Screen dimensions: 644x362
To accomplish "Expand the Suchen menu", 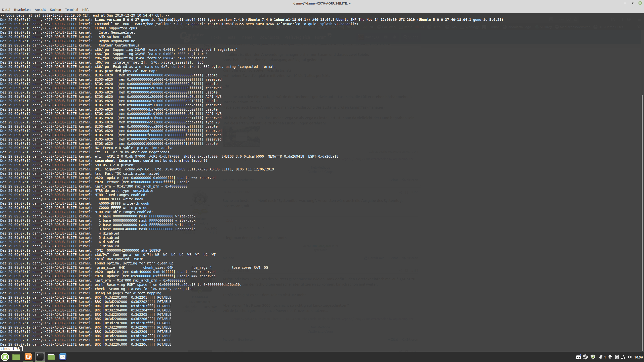I will click(55, 10).
